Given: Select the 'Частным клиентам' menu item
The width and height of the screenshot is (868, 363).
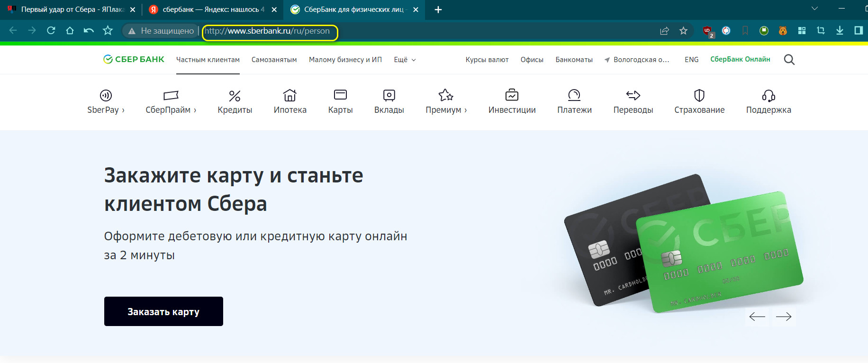Looking at the screenshot, I should [x=208, y=60].
